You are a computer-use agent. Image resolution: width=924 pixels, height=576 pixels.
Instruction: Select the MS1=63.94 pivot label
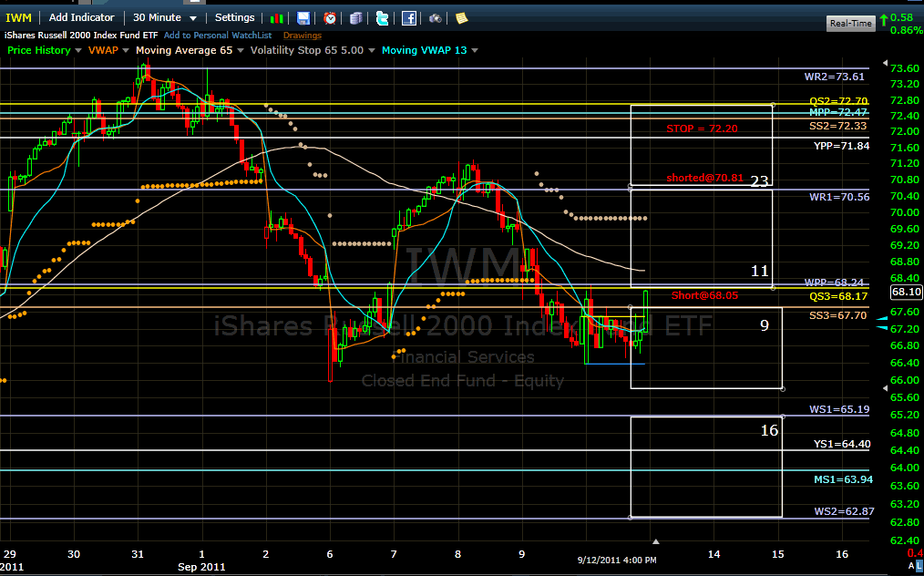coord(843,479)
